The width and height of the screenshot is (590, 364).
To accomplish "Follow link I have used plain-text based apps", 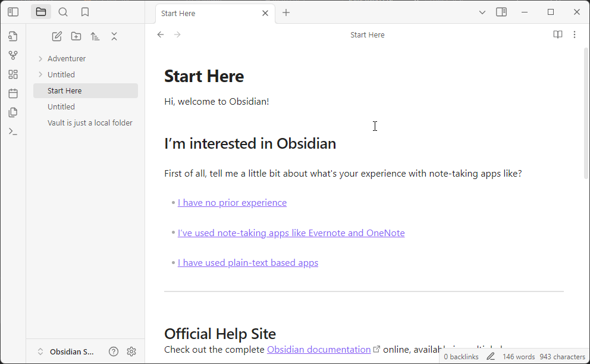I will coord(248,263).
